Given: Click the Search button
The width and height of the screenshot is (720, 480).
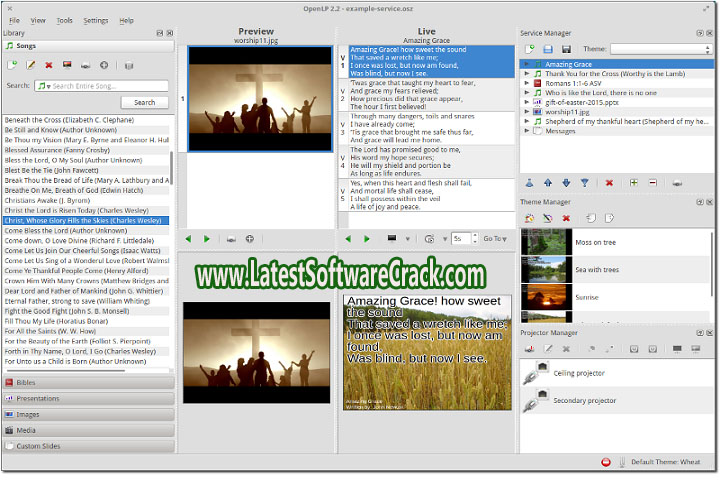Looking at the screenshot, I should (145, 102).
